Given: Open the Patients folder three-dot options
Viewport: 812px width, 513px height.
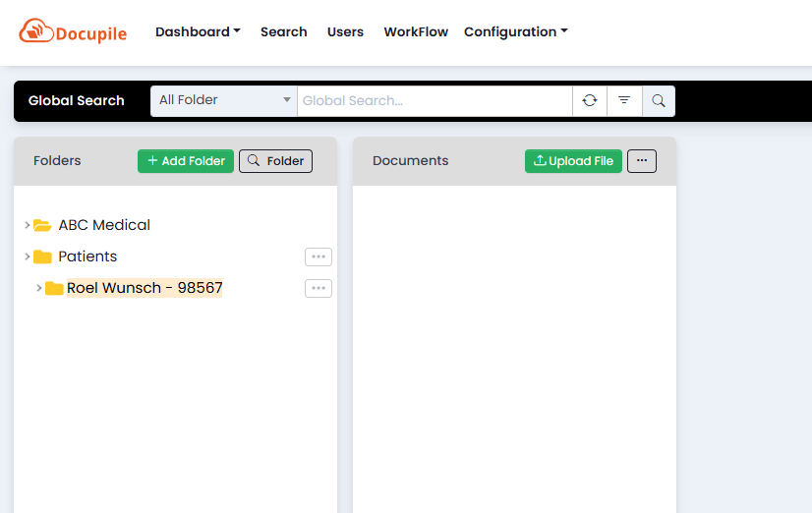Looking at the screenshot, I should tap(318, 256).
